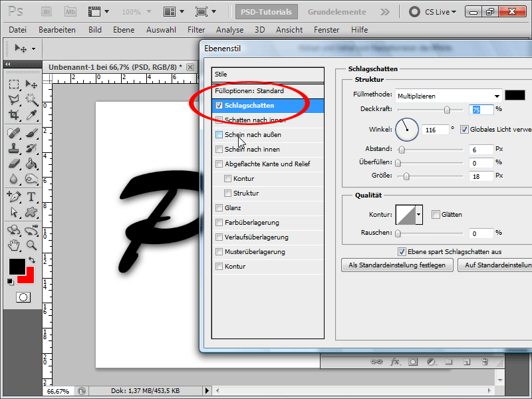Toggle Ebene spart Schlagschatten aus
532x399 pixels.
402,252
